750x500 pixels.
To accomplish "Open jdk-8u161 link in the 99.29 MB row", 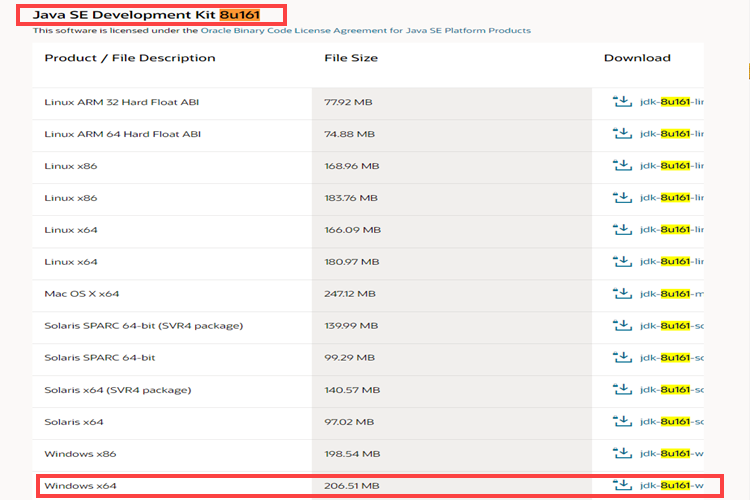I will click(672, 358).
